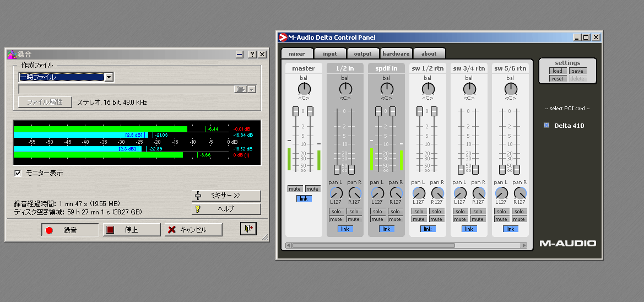Click settings save button
This screenshot has width=644, height=302.
tap(577, 71)
